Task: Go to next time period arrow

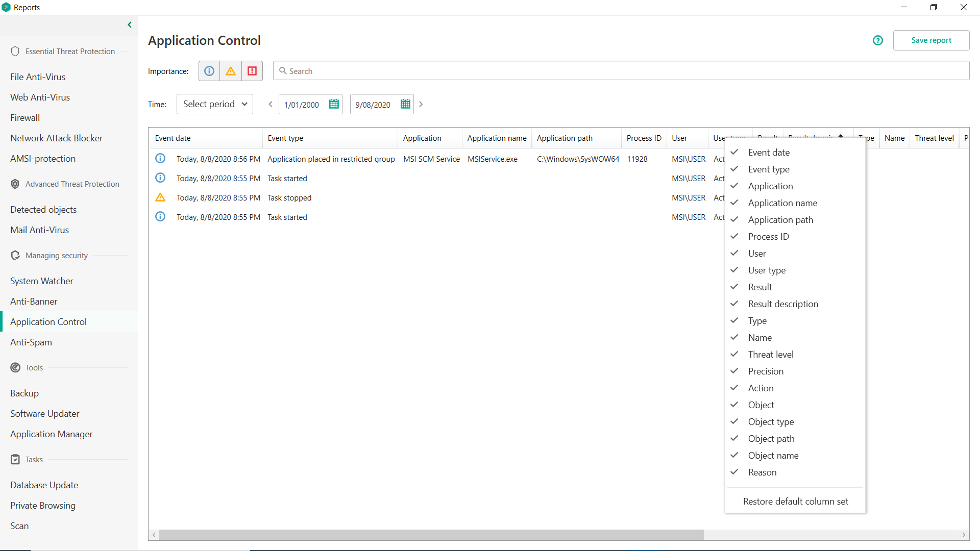Action: point(421,104)
